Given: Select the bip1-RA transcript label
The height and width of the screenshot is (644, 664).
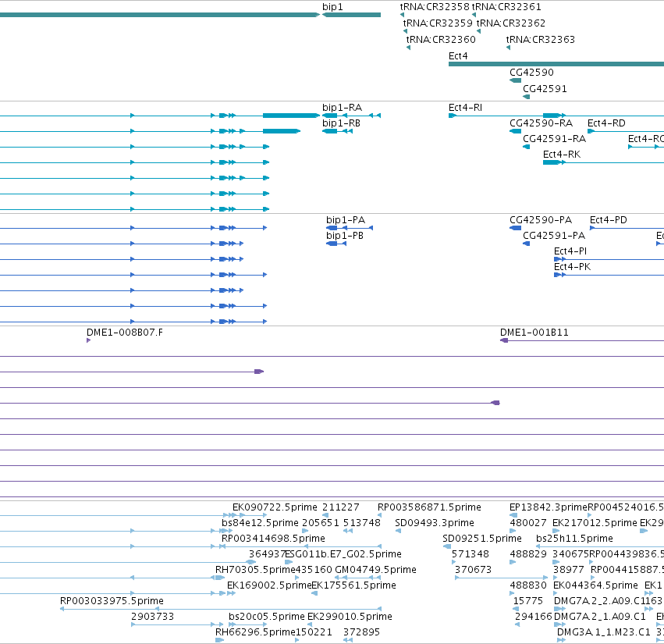Looking at the screenshot, I should pyautogui.click(x=343, y=108).
